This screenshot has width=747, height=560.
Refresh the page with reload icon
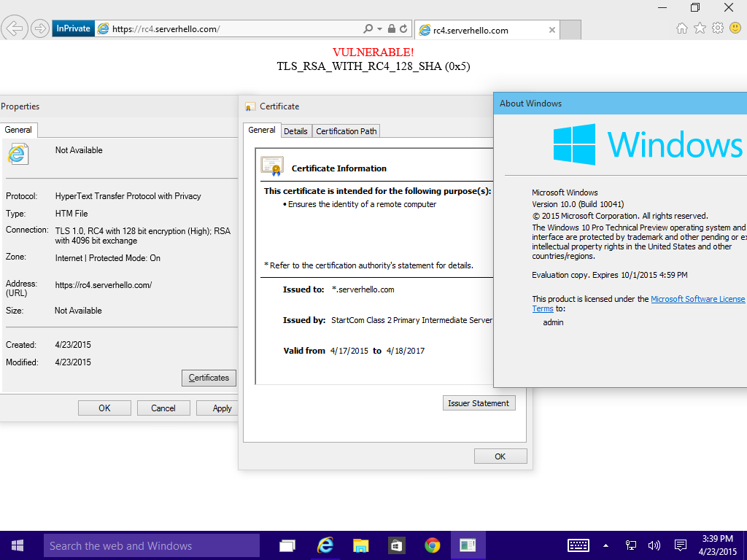point(403,28)
